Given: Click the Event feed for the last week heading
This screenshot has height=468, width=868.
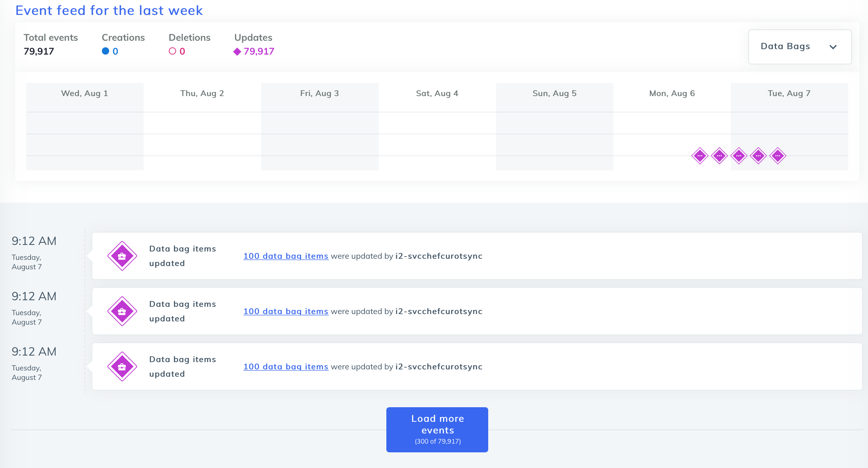Looking at the screenshot, I should (109, 10).
